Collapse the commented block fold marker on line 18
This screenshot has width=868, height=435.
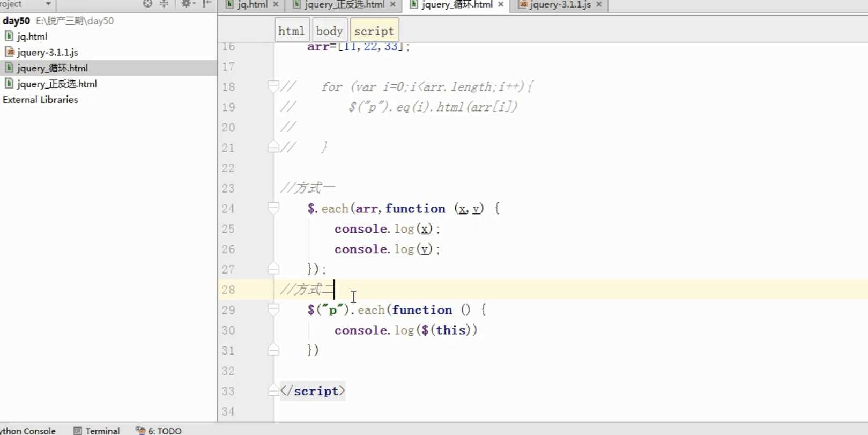tap(273, 86)
